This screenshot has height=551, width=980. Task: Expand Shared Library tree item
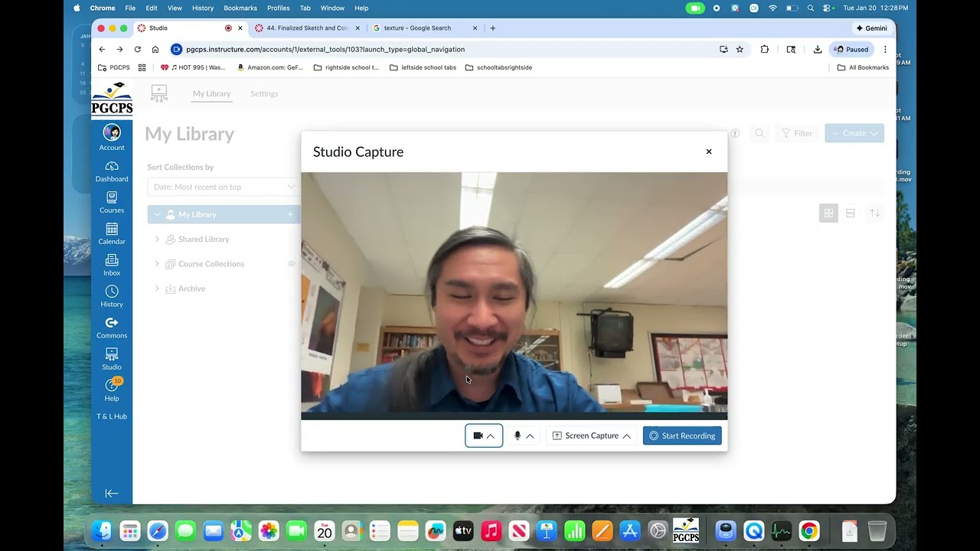point(157,240)
